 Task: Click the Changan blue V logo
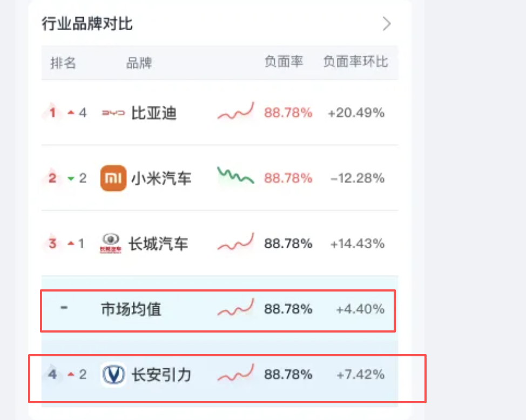pyautogui.click(x=113, y=374)
